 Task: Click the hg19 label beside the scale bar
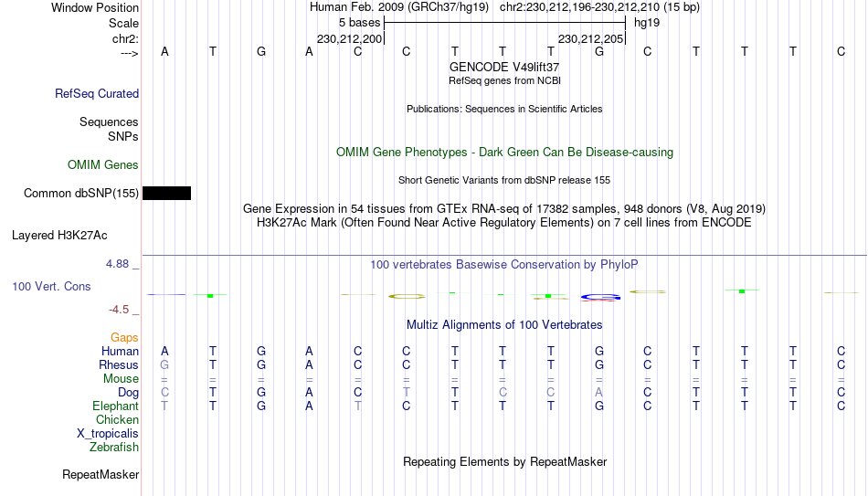[647, 23]
